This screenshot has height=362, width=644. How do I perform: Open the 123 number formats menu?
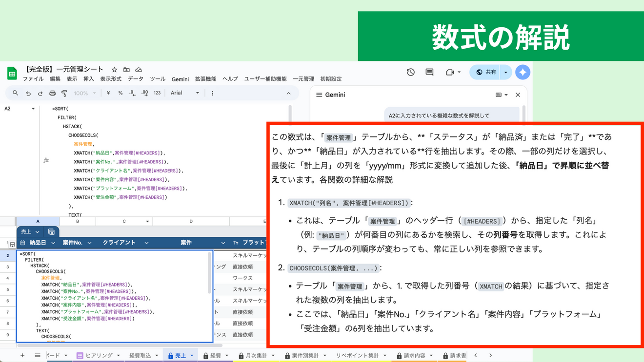click(157, 93)
